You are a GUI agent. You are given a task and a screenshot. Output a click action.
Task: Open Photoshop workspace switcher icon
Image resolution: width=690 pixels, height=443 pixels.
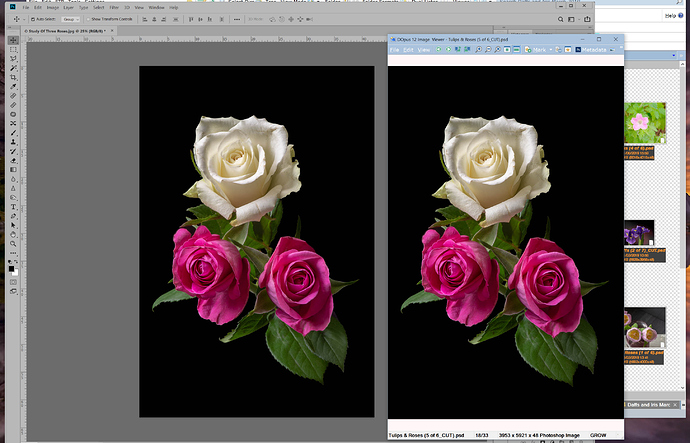tap(571, 19)
